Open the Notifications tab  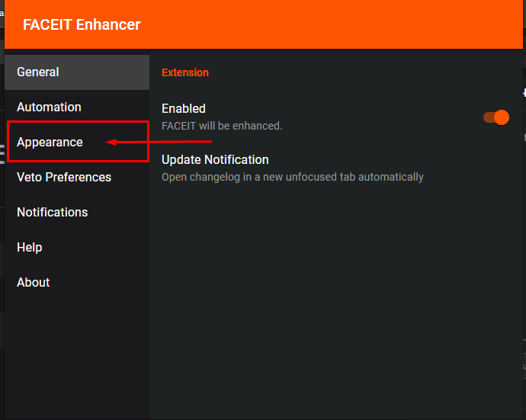pos(77,213)
